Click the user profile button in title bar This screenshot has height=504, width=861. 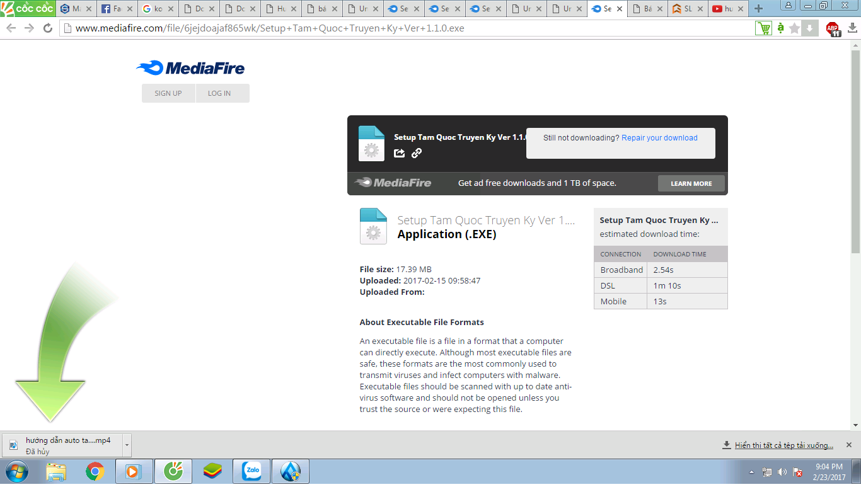789,5
